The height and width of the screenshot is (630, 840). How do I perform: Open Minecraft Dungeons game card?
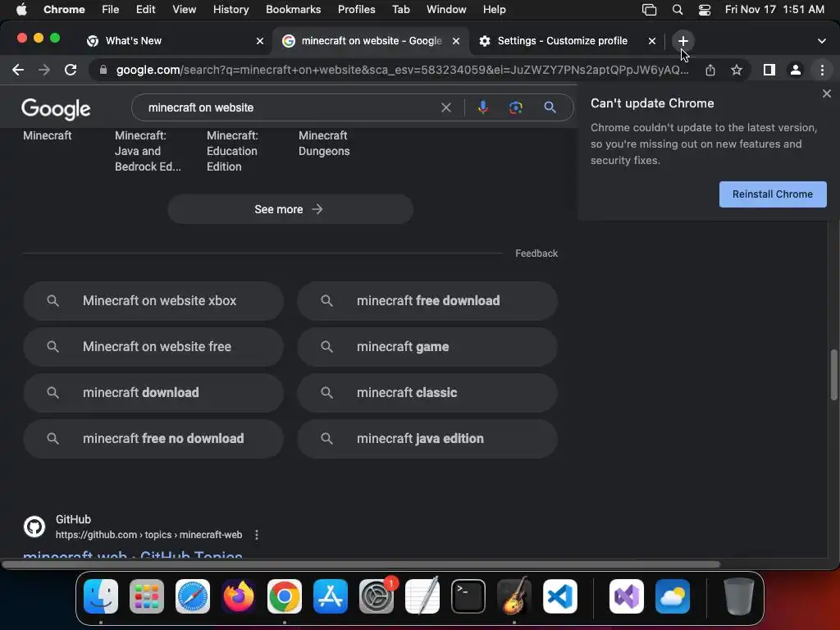click(x=324, y=143)
